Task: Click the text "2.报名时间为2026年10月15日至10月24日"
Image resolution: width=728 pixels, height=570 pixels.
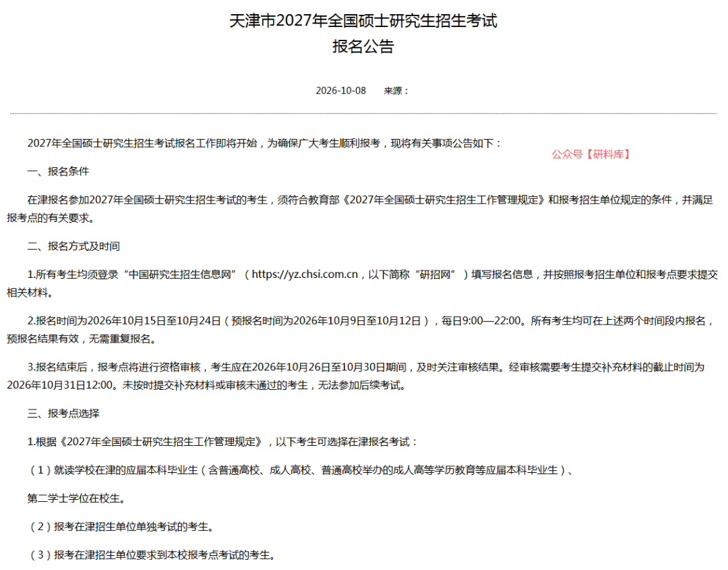Action: [x=124, y=321]
